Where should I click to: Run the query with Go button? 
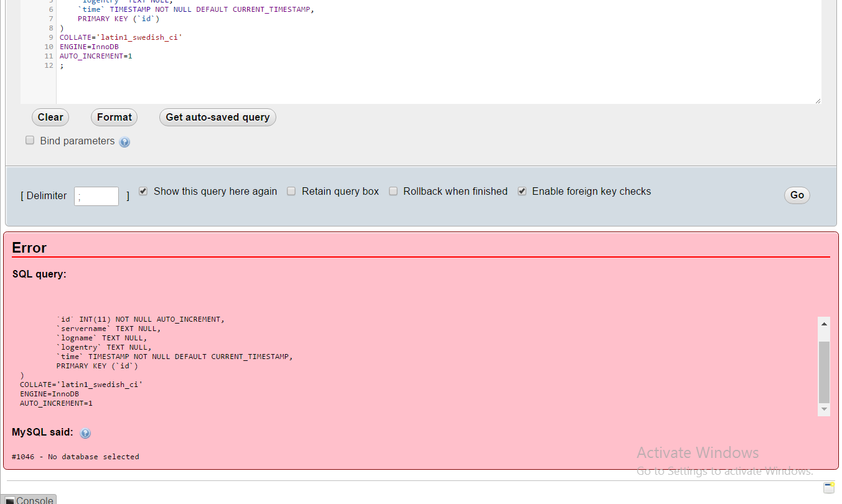797,195
